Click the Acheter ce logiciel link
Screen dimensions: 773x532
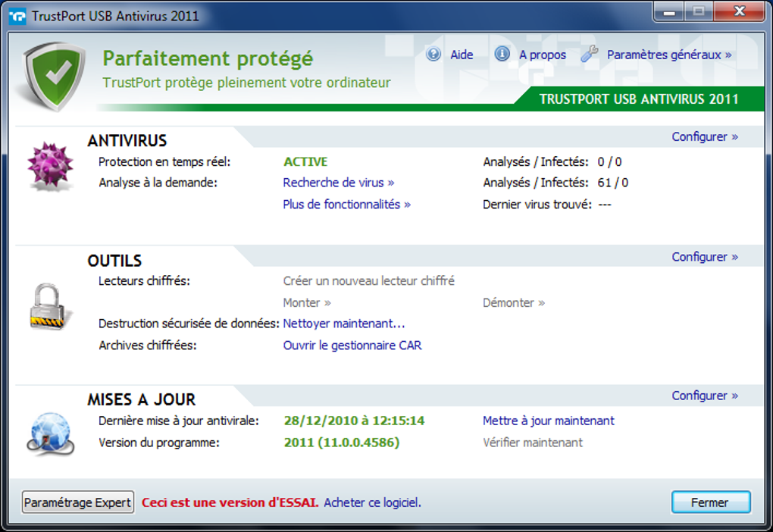(x=372, y=502)
